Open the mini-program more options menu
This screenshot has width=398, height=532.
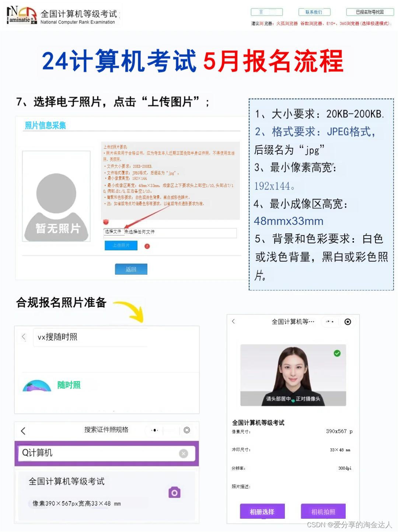pyautogui.click(x=330, y=321)
